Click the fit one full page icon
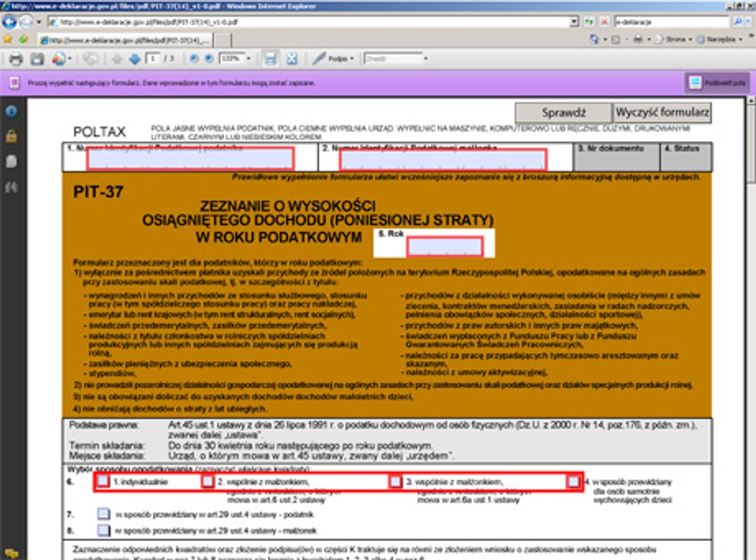Viewport: 756px width, 560px height. 292,59
